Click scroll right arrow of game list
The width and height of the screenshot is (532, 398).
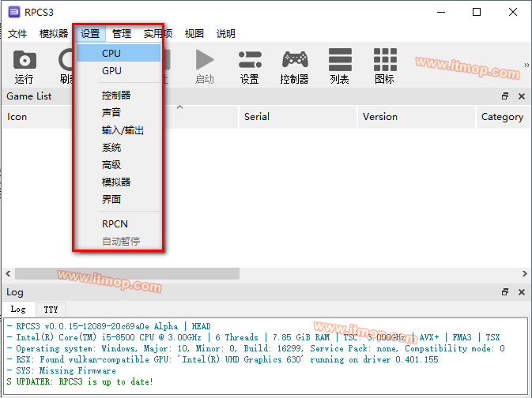click(x=524, y=273)
